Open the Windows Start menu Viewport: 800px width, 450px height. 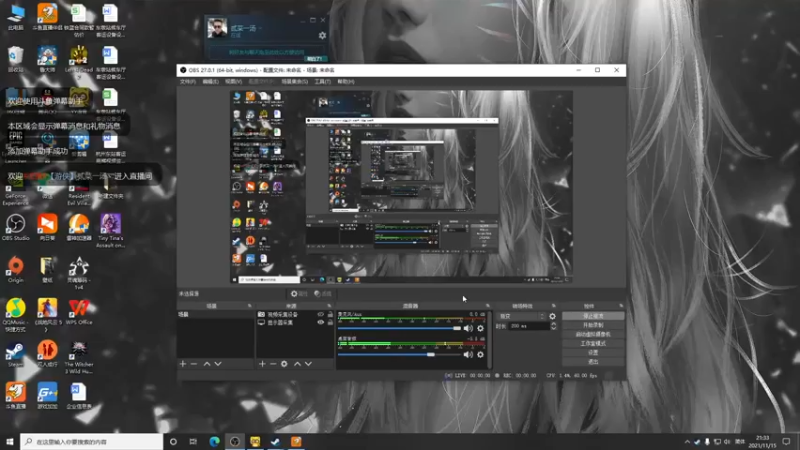(9, 441)
